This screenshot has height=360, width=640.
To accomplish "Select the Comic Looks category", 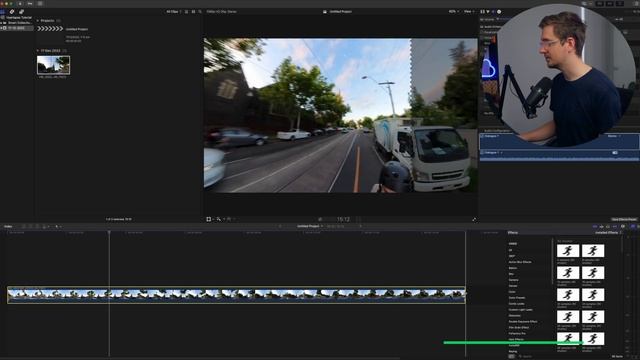I will 516,304.
